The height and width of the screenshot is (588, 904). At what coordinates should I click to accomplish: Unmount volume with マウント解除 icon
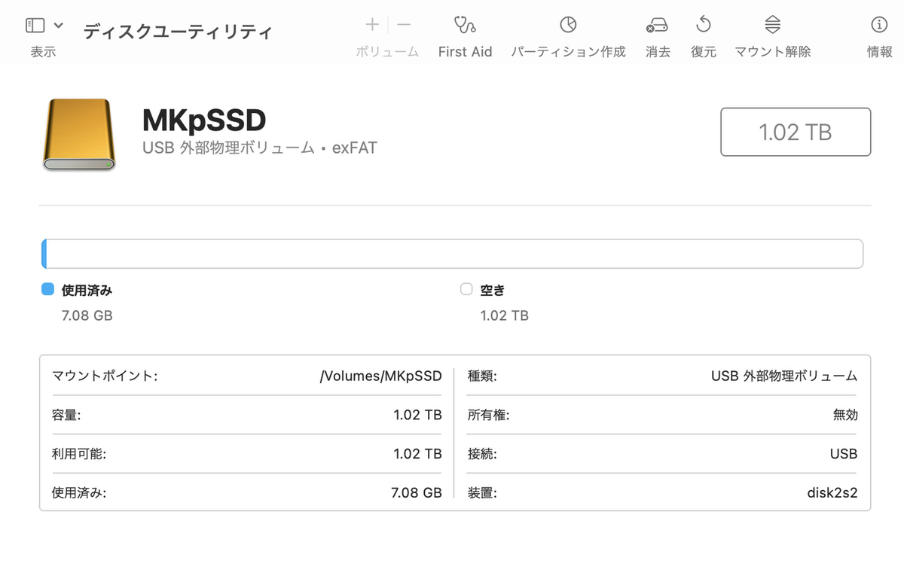[x=772, y=26]
